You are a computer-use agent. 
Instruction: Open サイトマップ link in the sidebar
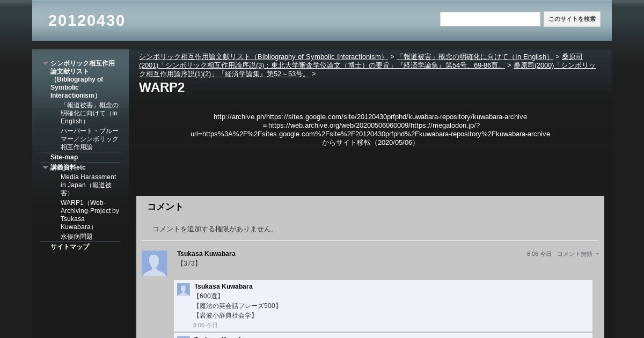pos(70,247)
